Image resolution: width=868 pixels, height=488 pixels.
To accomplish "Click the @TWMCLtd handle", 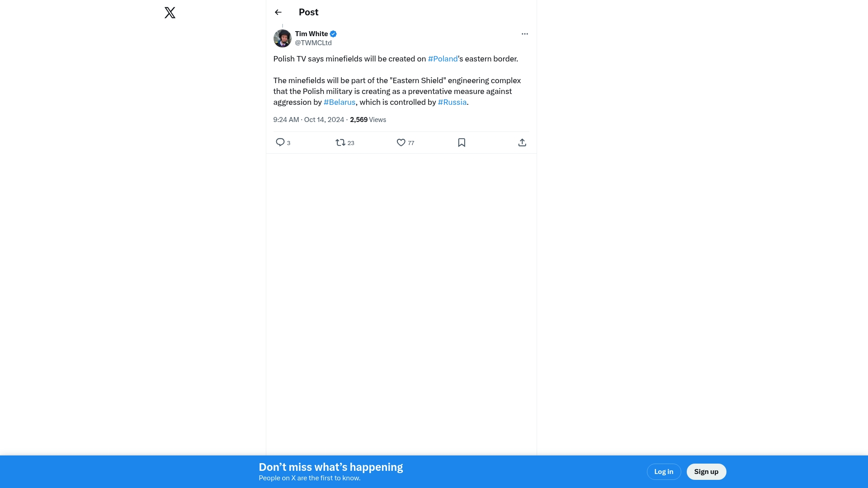I will point(313,43).
